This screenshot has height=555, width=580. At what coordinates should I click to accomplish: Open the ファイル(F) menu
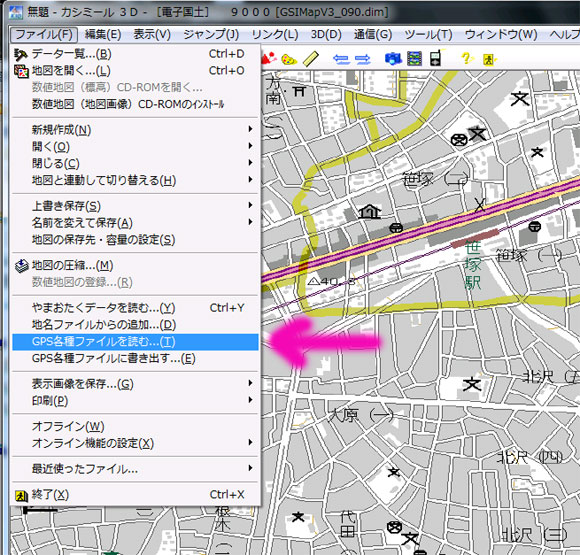click(44, 34)
